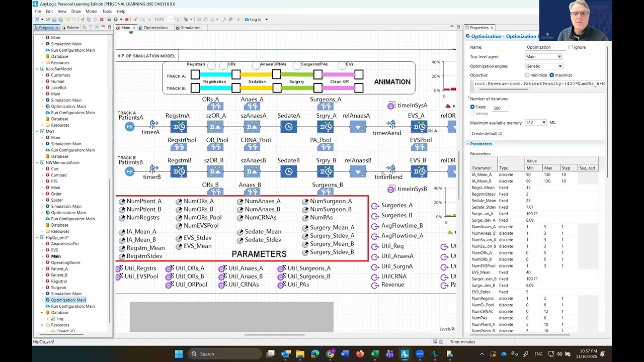Collapse the HipOp_ver2 project tree node
Viewport: 644px width, 362px height.
click(x=37, y=238)
